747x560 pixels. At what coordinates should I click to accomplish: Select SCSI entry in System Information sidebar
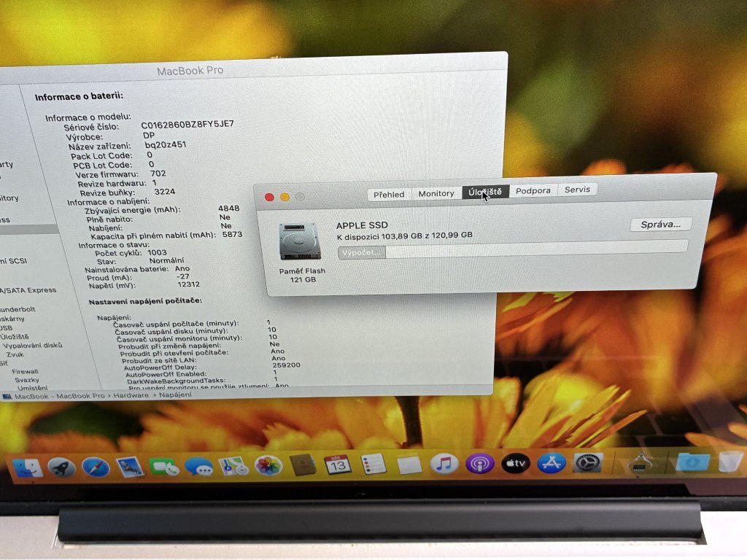pyautogui.click(x=15, y=261)
